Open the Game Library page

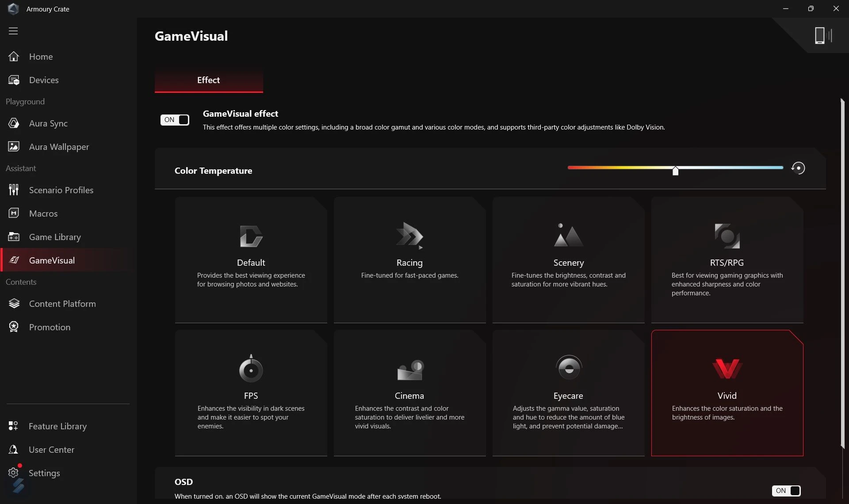69,237
